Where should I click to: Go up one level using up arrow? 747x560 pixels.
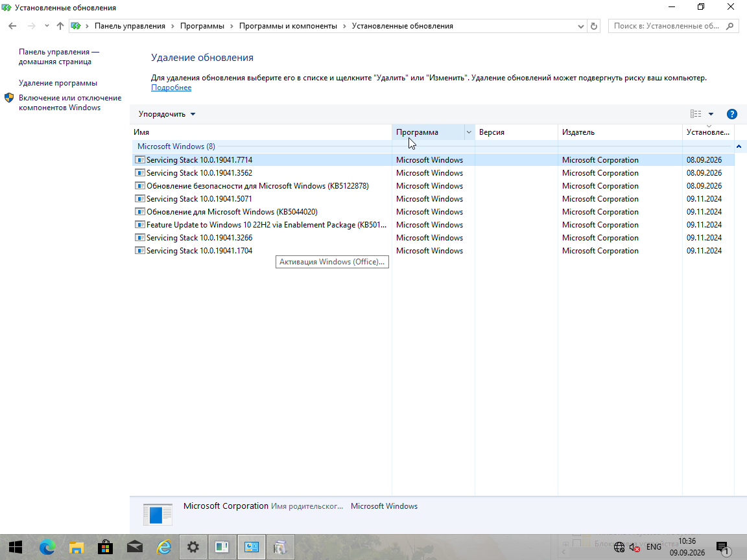click(x=60, y=26)
